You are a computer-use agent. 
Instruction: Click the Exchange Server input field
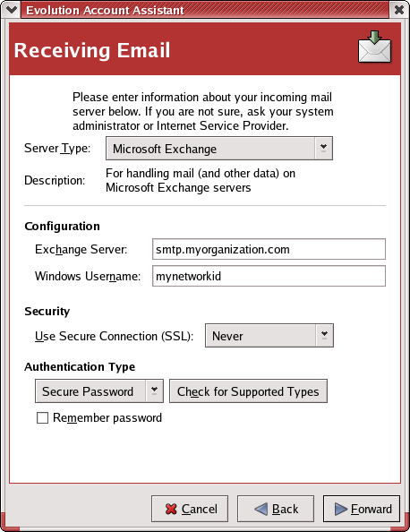[x=269, y=249]
